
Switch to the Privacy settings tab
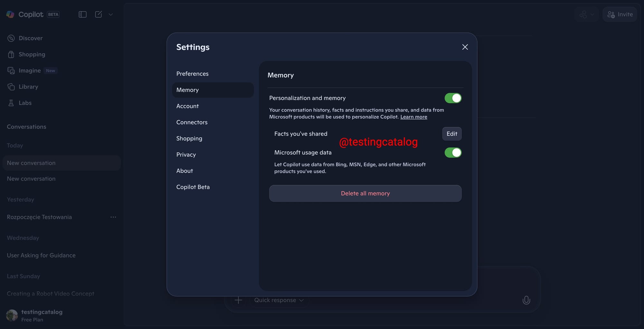[186, 155]
